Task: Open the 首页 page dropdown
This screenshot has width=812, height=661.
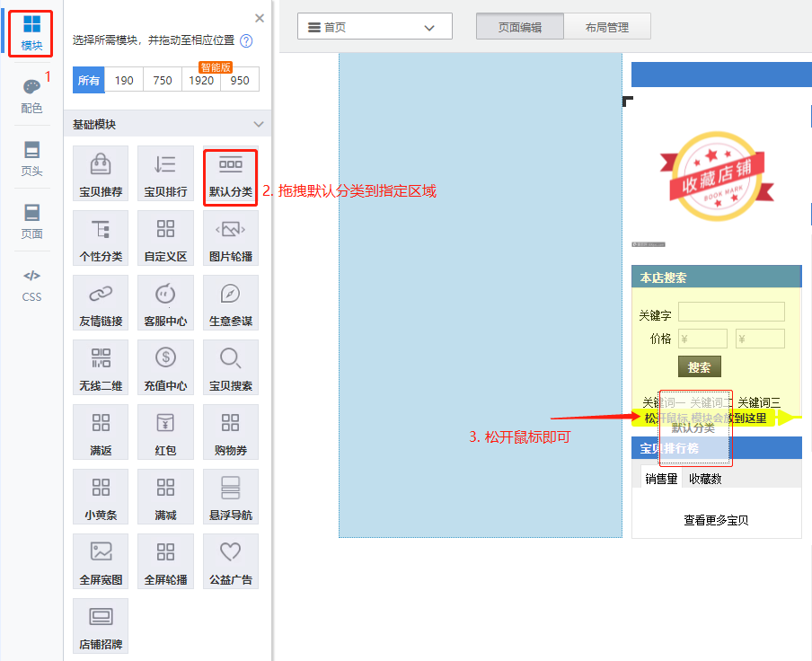Action: pyautogui.click(x=375, y=27)
